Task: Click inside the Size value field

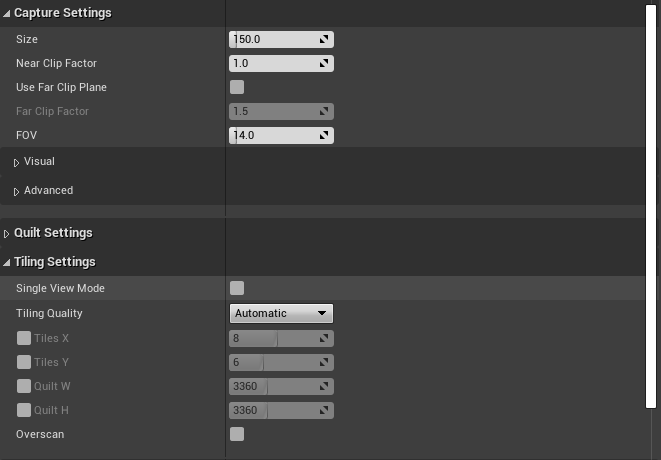Action: click(272, 40)
